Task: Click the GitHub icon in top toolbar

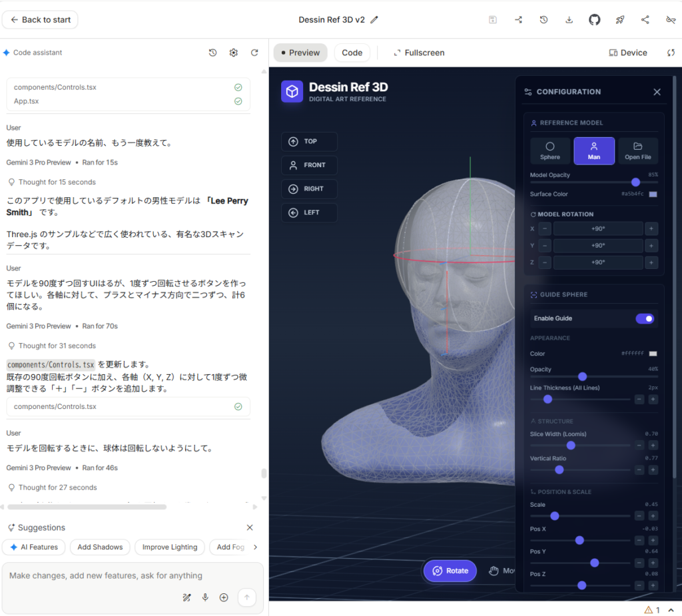Action: [x=594, y=20]
